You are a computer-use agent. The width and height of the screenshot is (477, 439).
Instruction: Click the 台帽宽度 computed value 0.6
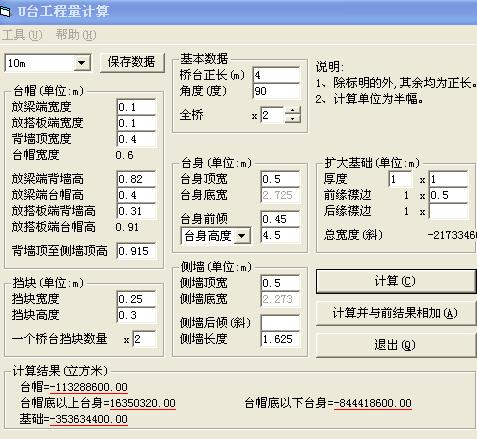[x=124, y=155]
